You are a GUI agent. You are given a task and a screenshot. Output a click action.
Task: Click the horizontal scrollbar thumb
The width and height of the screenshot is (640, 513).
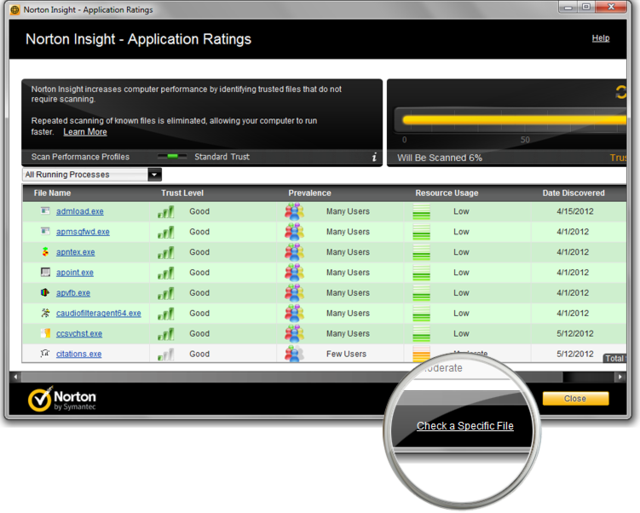point(292,377)
